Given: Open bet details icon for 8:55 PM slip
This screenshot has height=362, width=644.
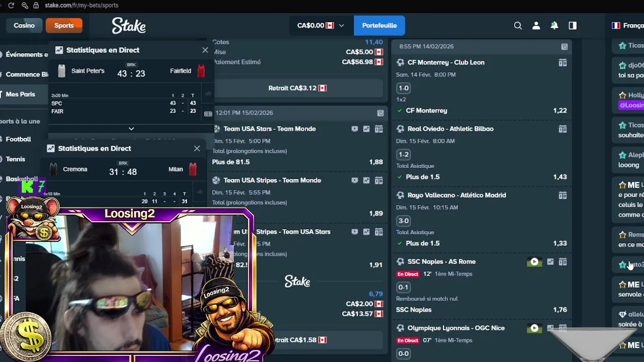Looking at the screenshot, I should (565, 47).
